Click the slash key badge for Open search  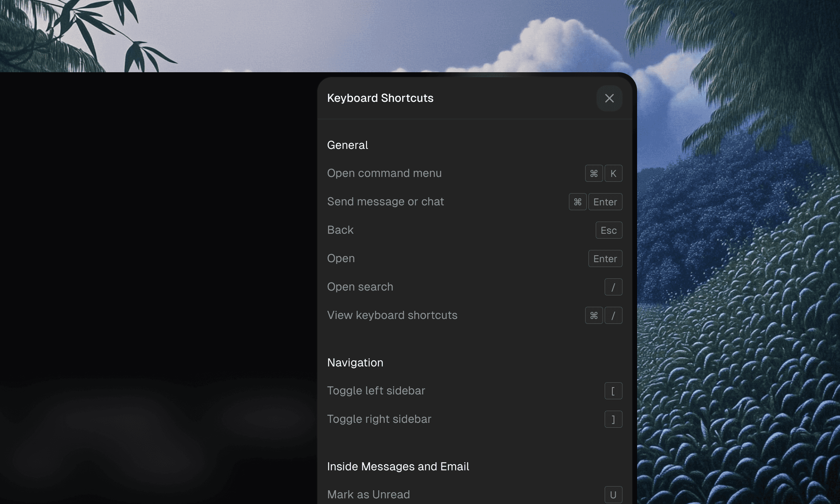click(x=613, y=287)
